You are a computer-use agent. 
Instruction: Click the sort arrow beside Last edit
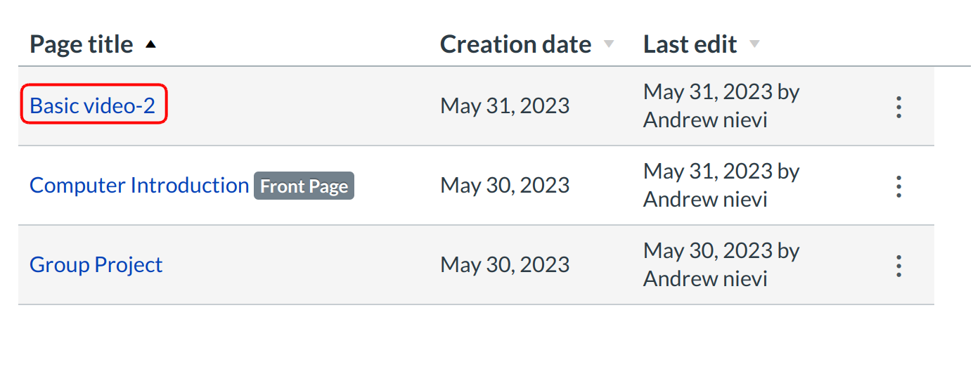coord(754,45)
